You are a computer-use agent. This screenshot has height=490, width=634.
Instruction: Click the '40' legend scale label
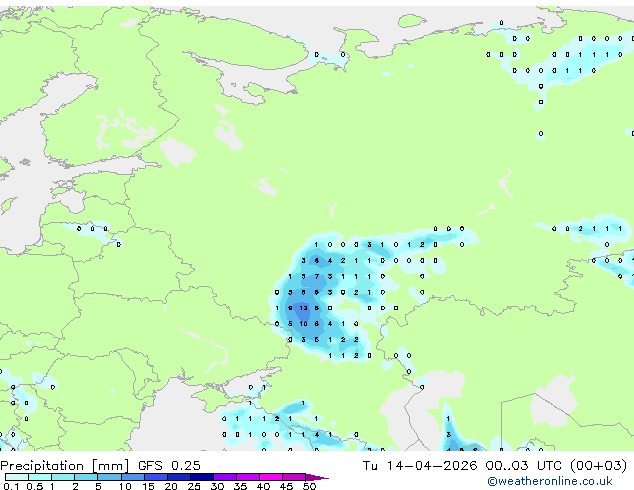263,486
